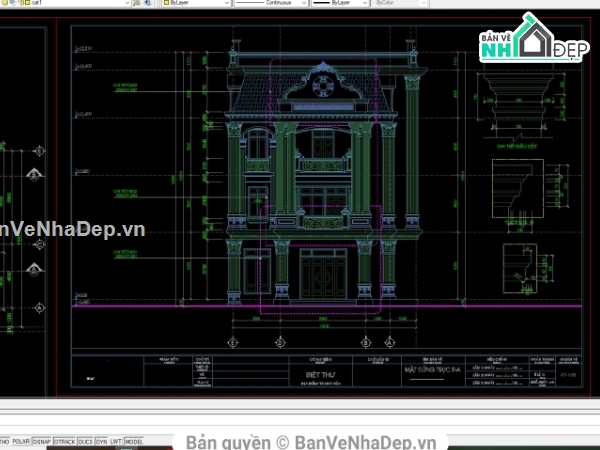Toggle LWT lineweight display
The height and width of the screenshot is (450, 600).
[115, 440]
